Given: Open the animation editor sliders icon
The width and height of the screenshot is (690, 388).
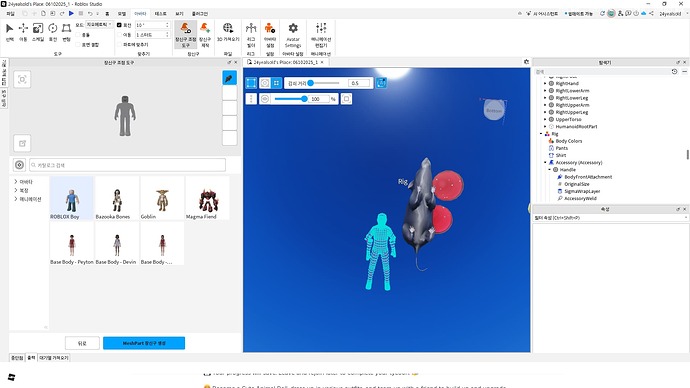Looking at the screenshot, I should [321, 35].
